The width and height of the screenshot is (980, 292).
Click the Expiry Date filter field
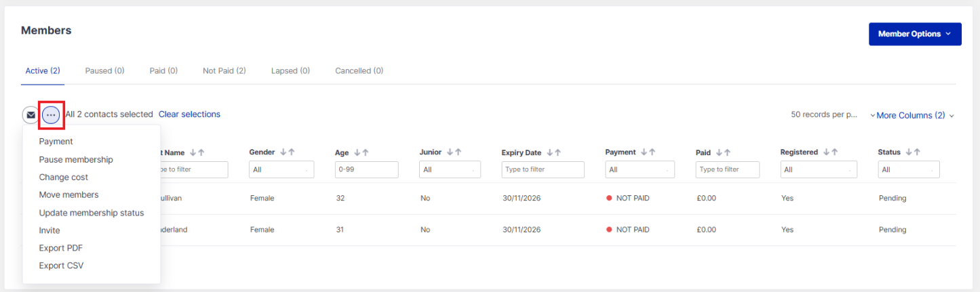(543, 170)
